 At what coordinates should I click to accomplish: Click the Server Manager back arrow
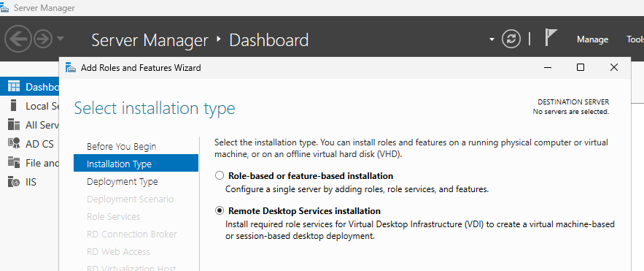(x=18, y=39)
